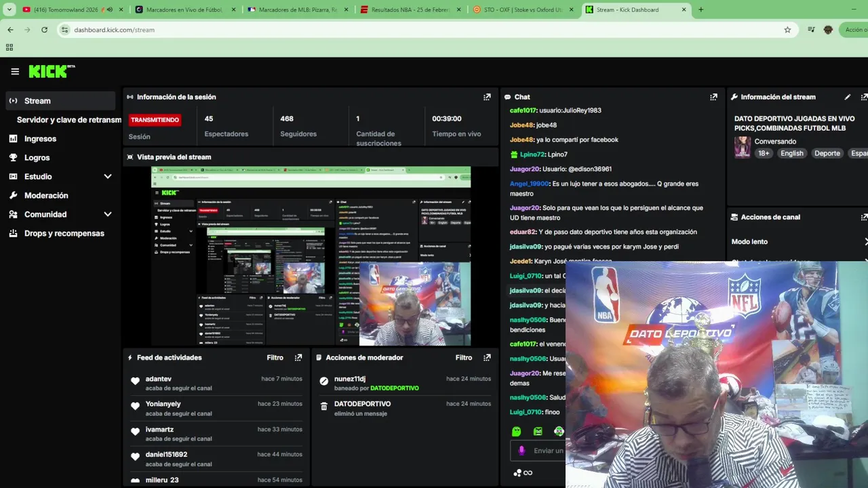Switch to Resultados NBA tab
Viewport: 868px width, 488px height.
point(411,9)
